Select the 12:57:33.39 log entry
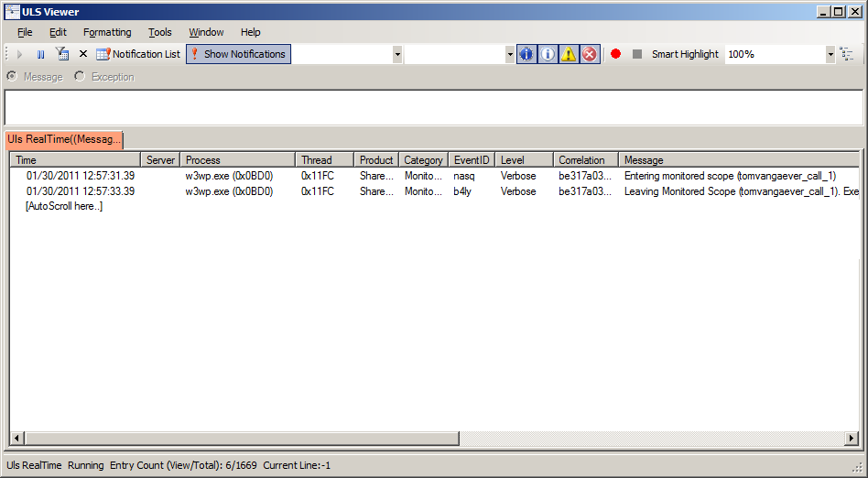 pos(435,191)
